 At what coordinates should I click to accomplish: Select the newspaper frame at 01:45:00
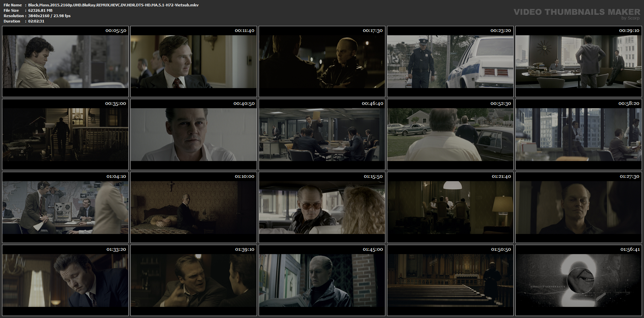322,280
